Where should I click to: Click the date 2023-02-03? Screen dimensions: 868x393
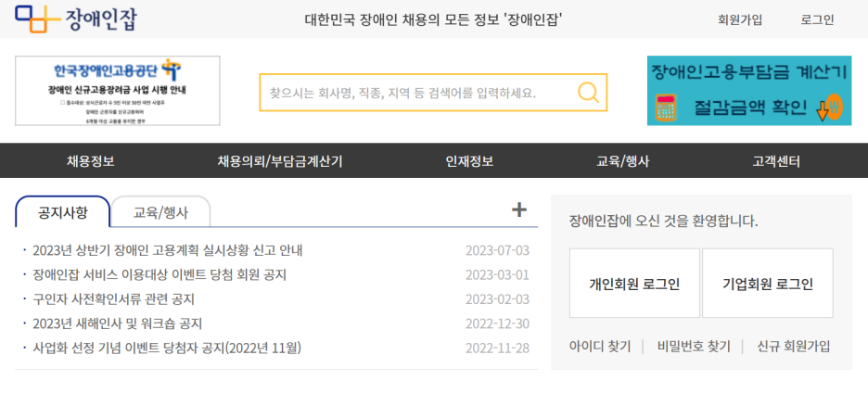pos(497,299)
